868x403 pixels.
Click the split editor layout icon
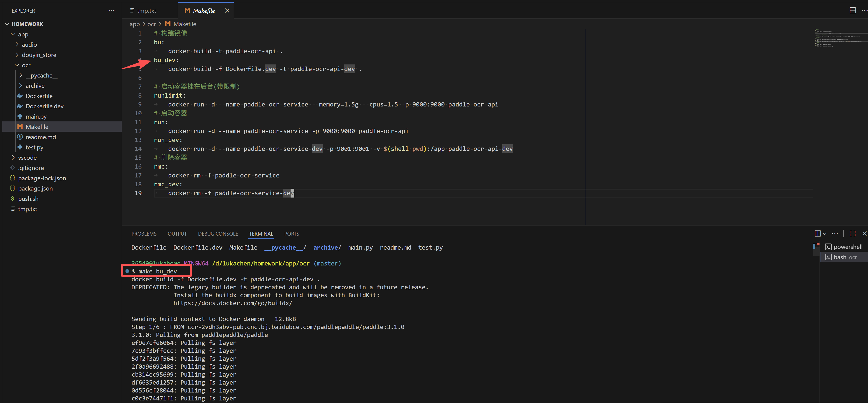(853, 11)
